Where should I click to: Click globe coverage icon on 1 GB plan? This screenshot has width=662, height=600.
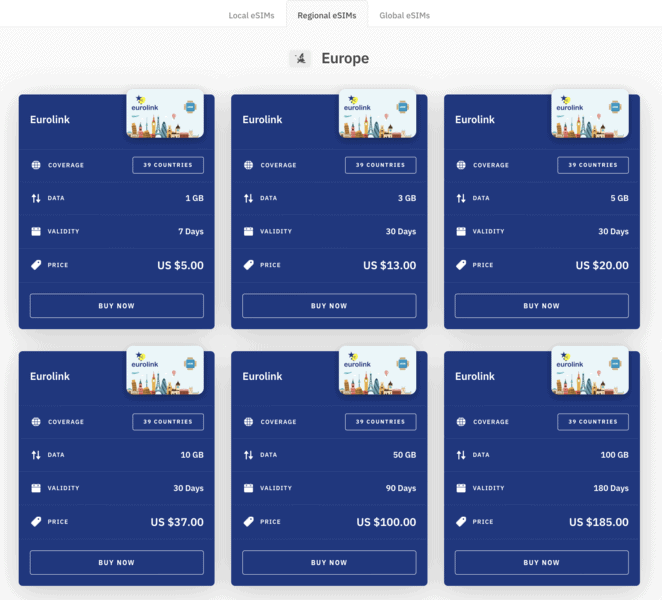36,165
